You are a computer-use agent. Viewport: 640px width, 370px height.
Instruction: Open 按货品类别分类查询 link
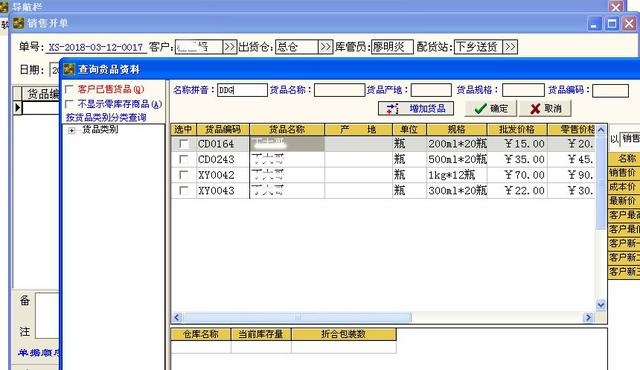[x=106, y=117]
